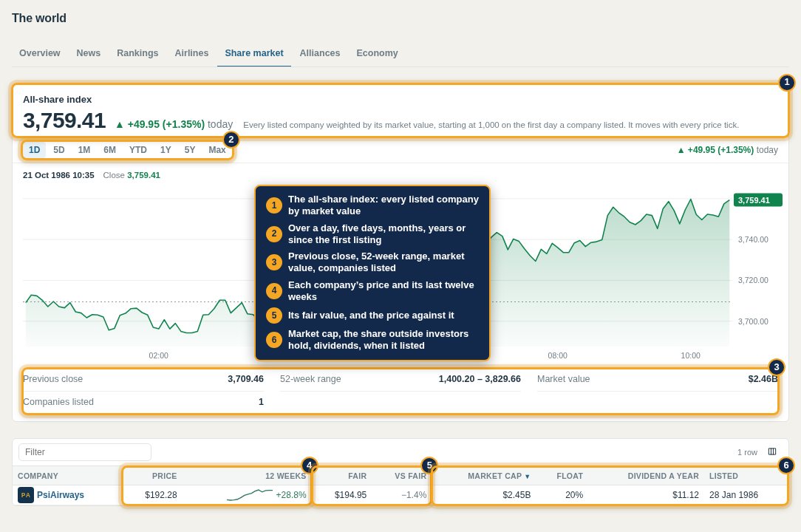The height and width of the screenshot is (532, 801).
Task: Click the PsiAirways PA logo badge
Action: (x=26, y=495)
